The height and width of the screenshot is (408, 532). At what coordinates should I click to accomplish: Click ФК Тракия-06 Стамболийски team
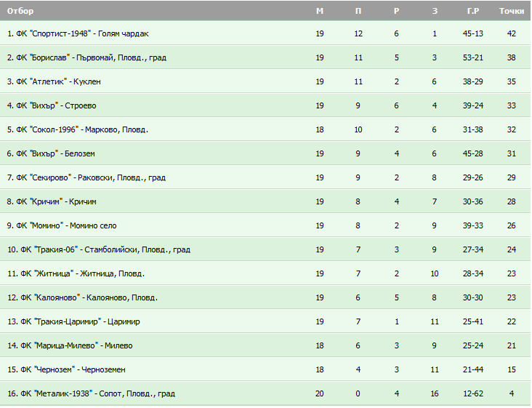(99, 250)
